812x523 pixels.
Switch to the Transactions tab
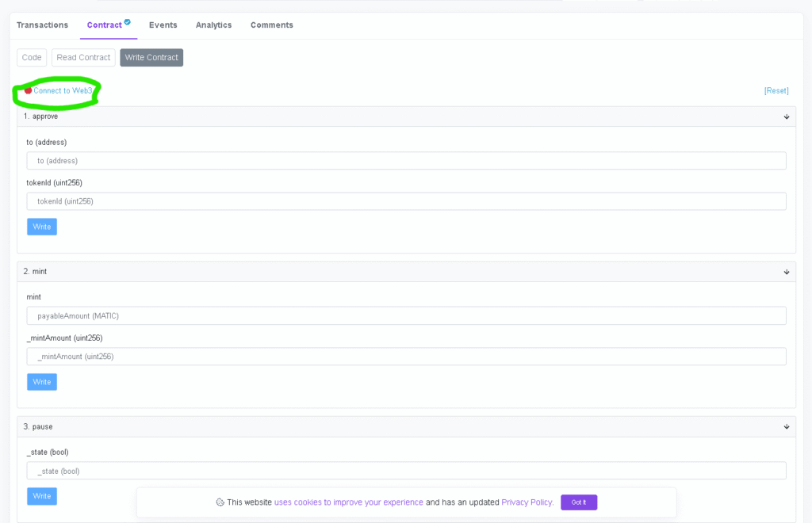point(42,25)
